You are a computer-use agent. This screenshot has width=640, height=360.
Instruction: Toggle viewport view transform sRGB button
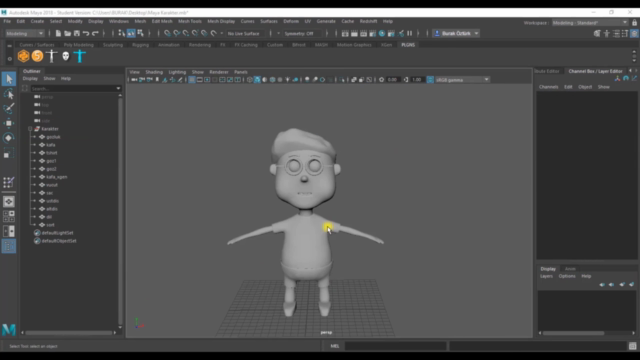coord(430,80)
